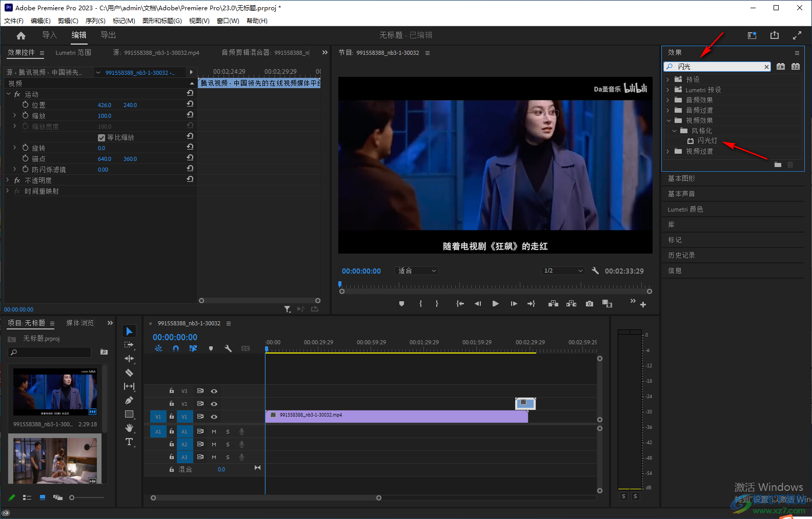Collapse the 风格化 folder

[x=674, y=131]
